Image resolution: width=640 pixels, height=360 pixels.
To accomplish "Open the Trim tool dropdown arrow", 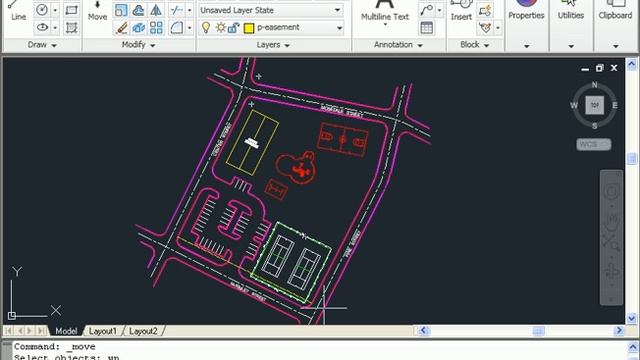I will click(x=189, y=10).
